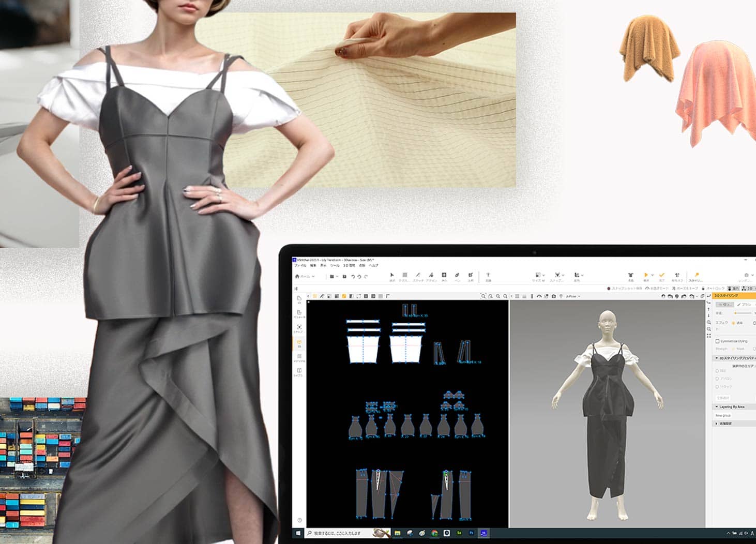Click the Auto Lock button
The width and height of the screenshot is (756, 544).
(x=713, y=289)
